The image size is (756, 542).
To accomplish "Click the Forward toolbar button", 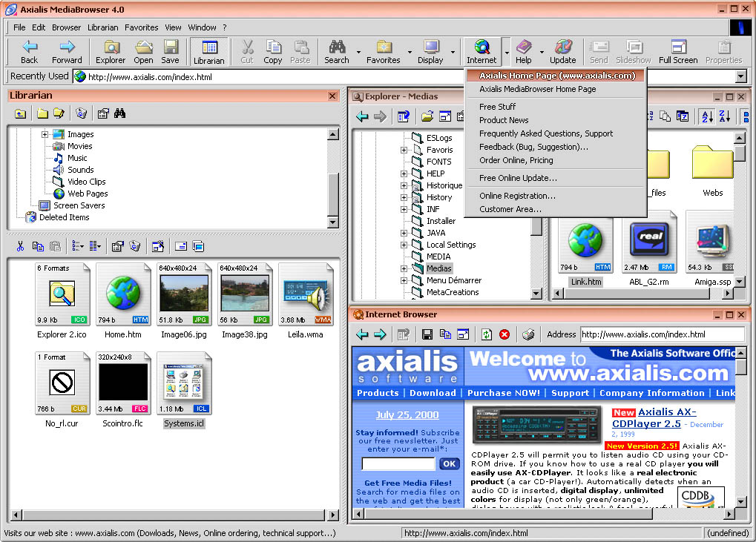I will tap(67, 52).
